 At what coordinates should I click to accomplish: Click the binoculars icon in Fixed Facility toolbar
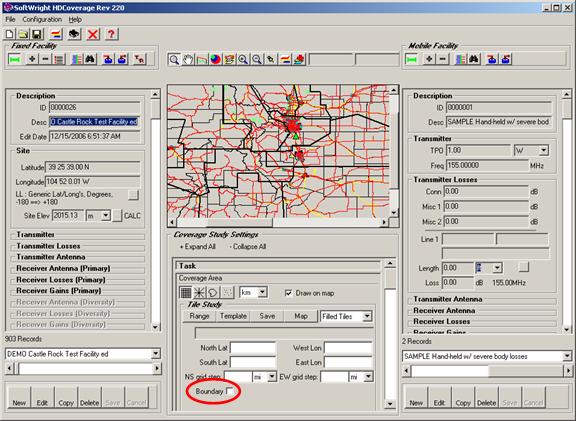(90, 59)
